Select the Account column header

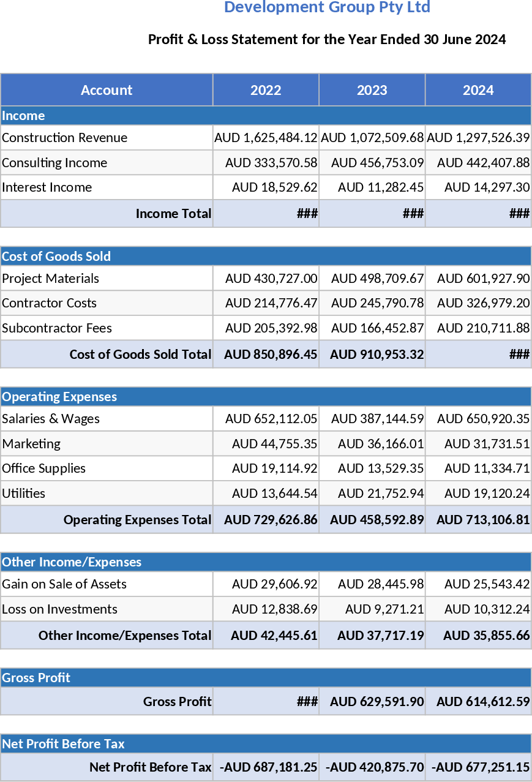[x=106, y=90]
